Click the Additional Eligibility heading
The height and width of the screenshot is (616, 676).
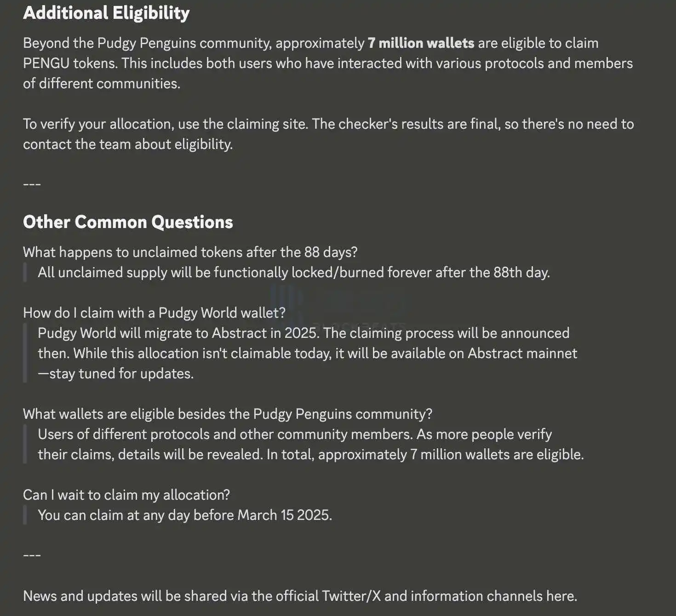(106, 13)
